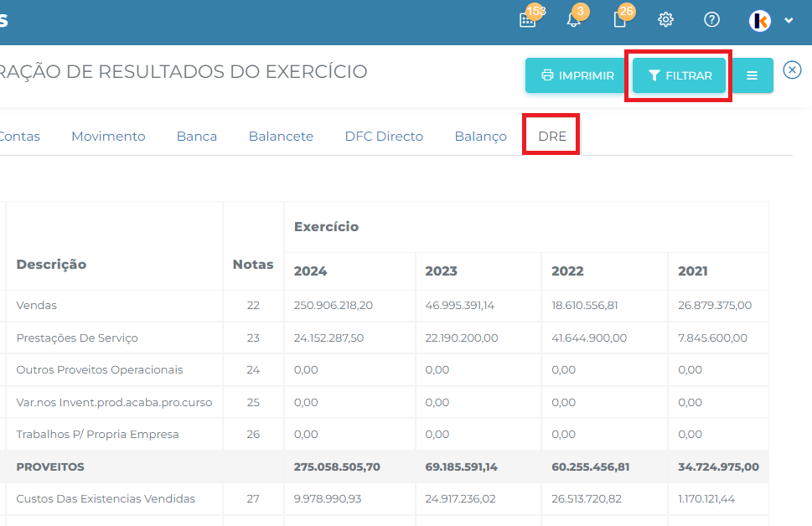Click the Vendas row description
The height and width of the screenshot is (526, 812).
coord(37,306)
